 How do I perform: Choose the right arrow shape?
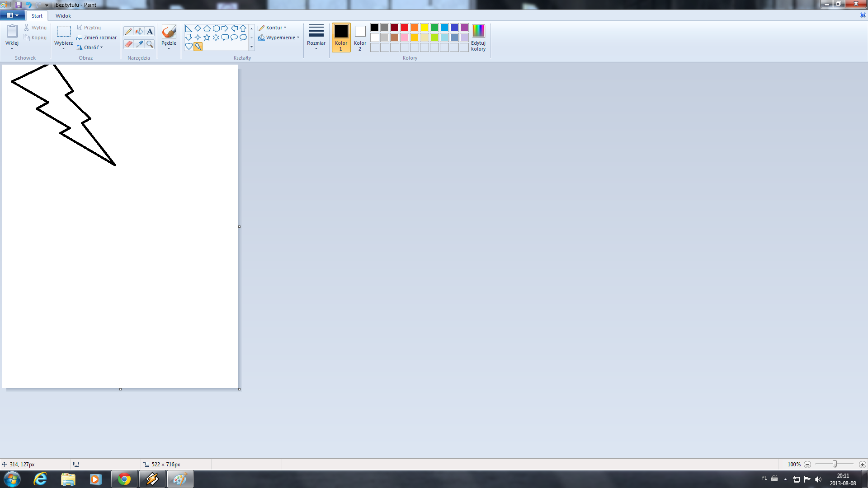tap(225, 28)
